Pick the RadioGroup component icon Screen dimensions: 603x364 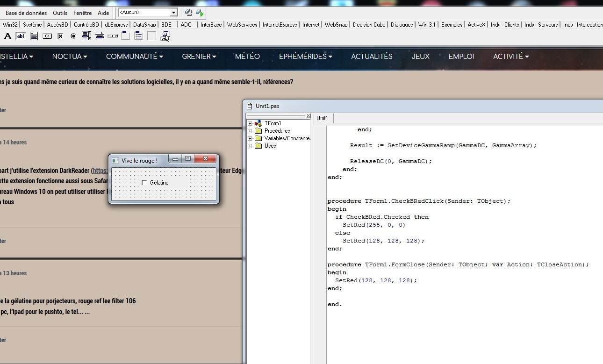point(139,36)
